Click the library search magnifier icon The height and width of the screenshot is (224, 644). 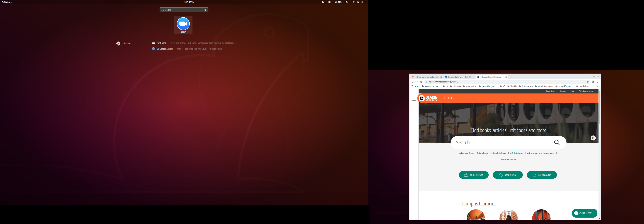(x=557, y=143)
